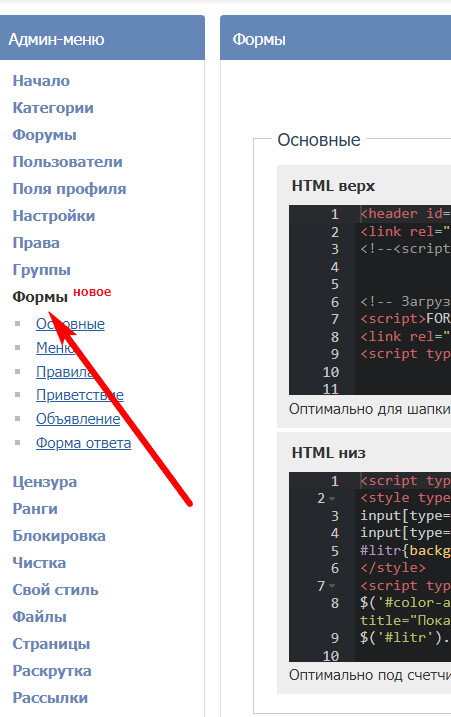
Task: Open Поля профиля section
Action: [70, 189]
